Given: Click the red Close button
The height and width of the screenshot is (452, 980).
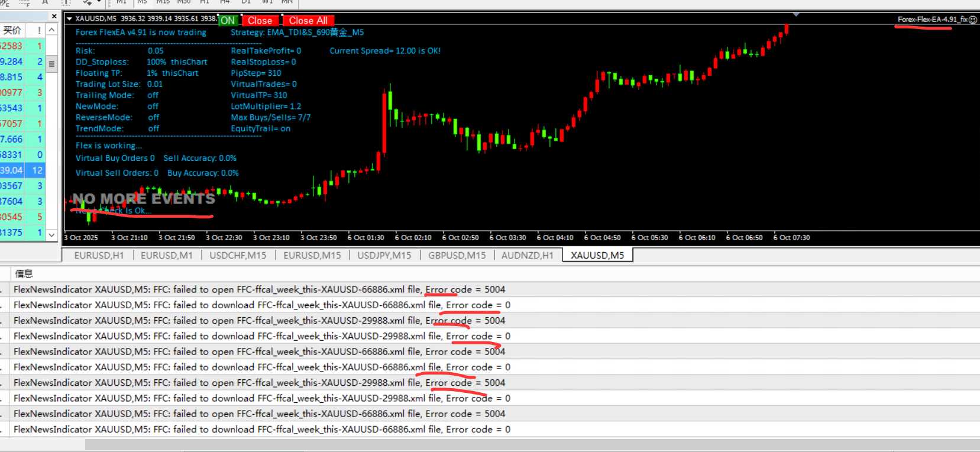Looking at the screenshot, I should point(260,21).
